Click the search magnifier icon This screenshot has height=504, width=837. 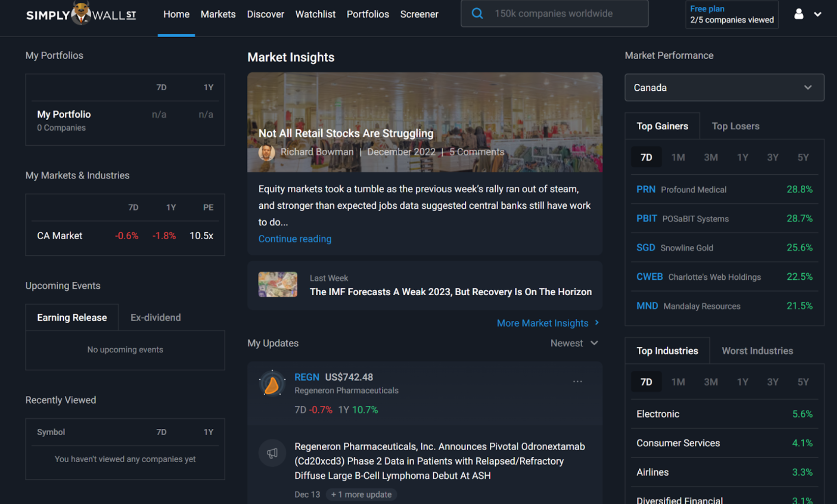point(477,13)
